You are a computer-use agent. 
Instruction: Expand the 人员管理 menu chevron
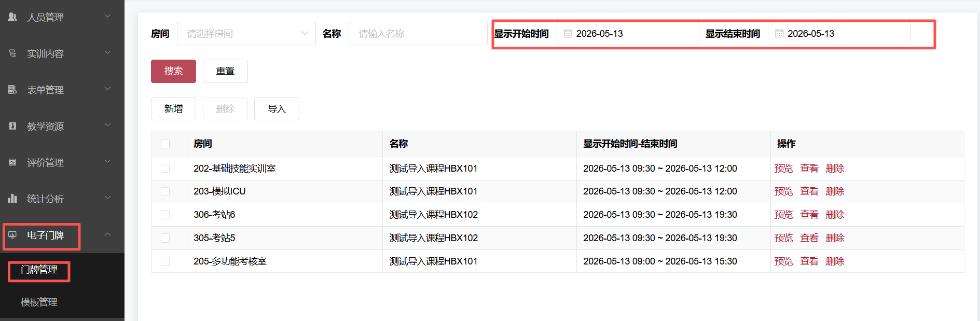click(x=108, y=16)
